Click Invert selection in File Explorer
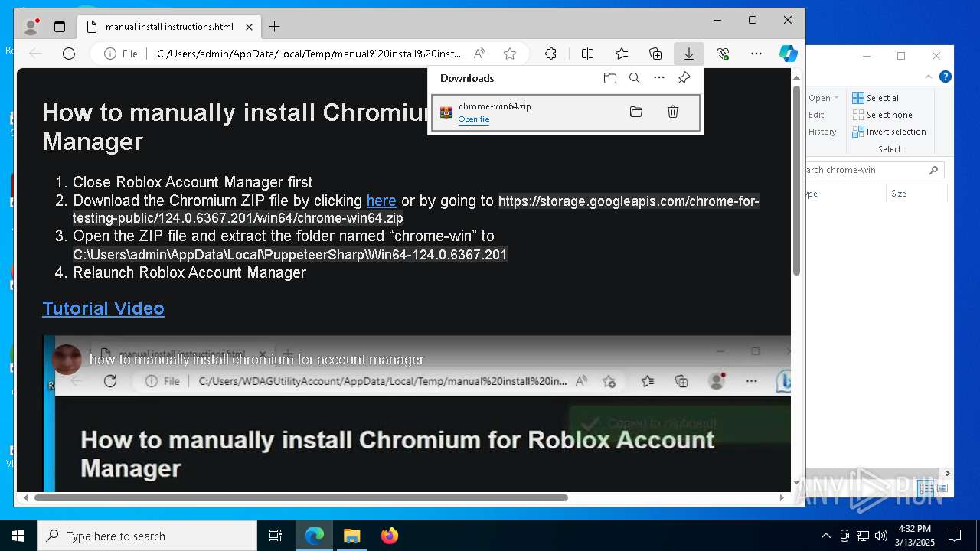 pos(890,132)
